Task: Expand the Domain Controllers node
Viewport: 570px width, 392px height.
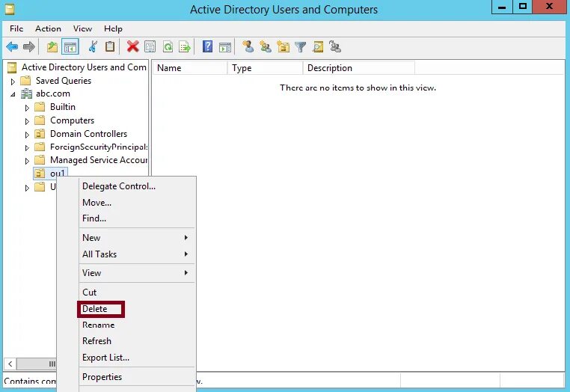Action: [x=27, y=135]
